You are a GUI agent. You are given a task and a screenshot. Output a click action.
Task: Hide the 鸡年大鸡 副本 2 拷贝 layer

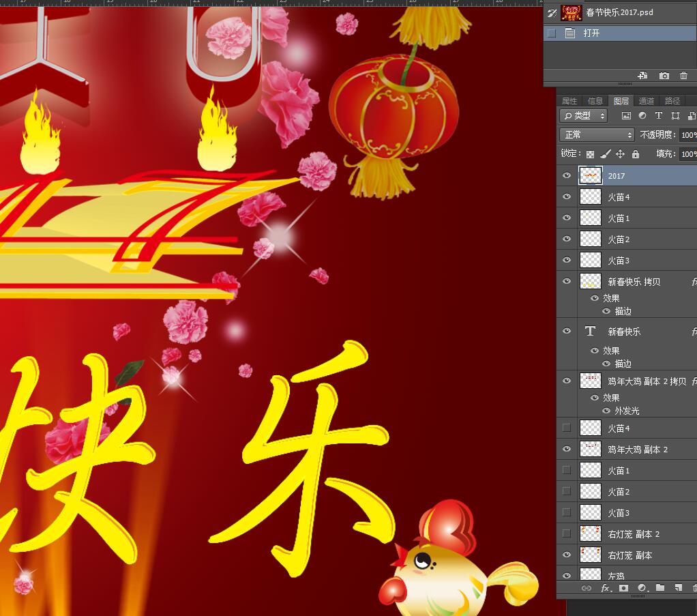click(x=567, y=381)
